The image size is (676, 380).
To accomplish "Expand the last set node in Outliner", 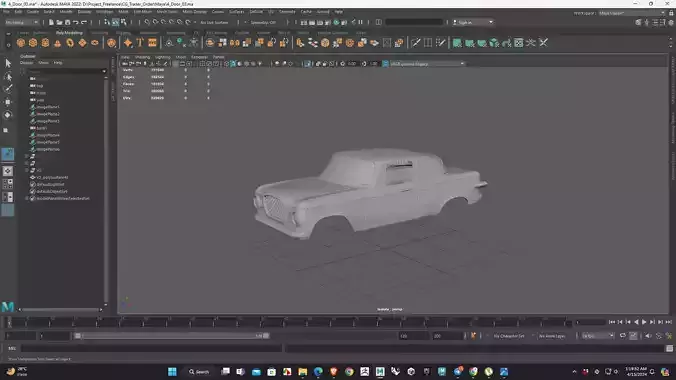I will pyautogui.click(x=27, y=198).
